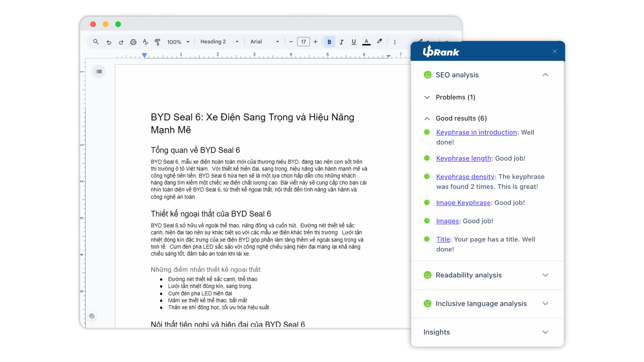Click the green window zoom button
Viewport: 644px width, 362px height.
tap(118, 24)
